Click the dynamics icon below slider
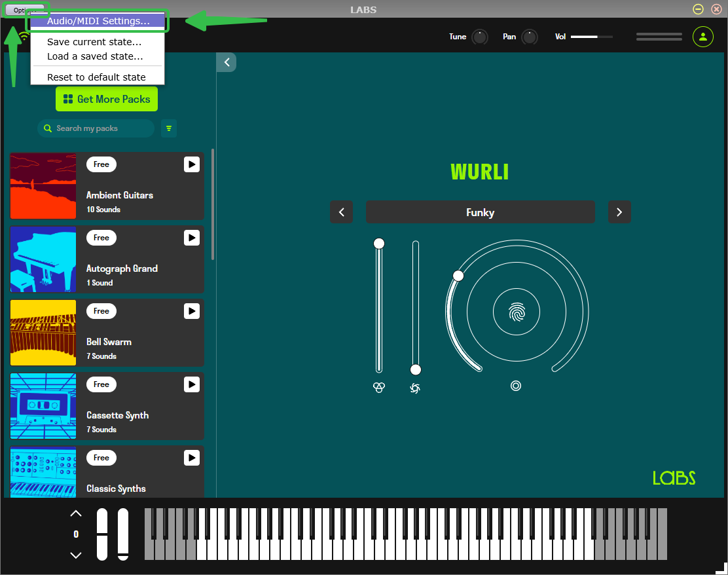The height and width of the screenshot is (575, 728). click(415, 388)
